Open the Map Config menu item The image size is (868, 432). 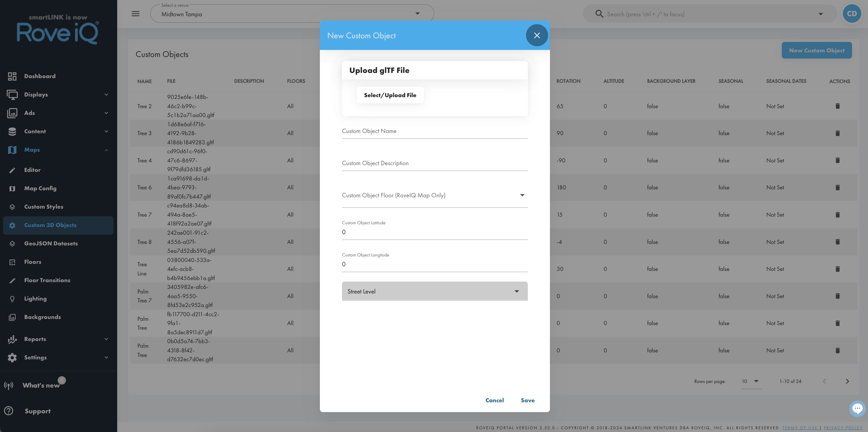(x=58, y=188)
